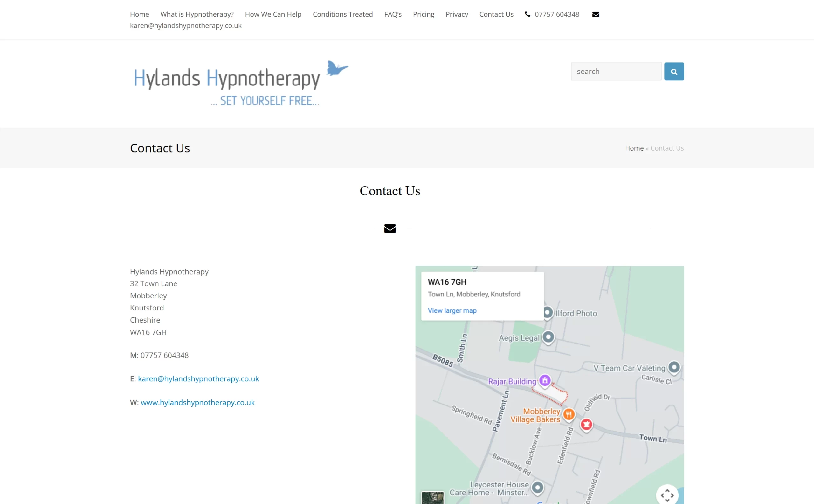The height and width of the screenshot is (504, 814).
Task: Open the FAQ's page
Action: pos(392,14)
